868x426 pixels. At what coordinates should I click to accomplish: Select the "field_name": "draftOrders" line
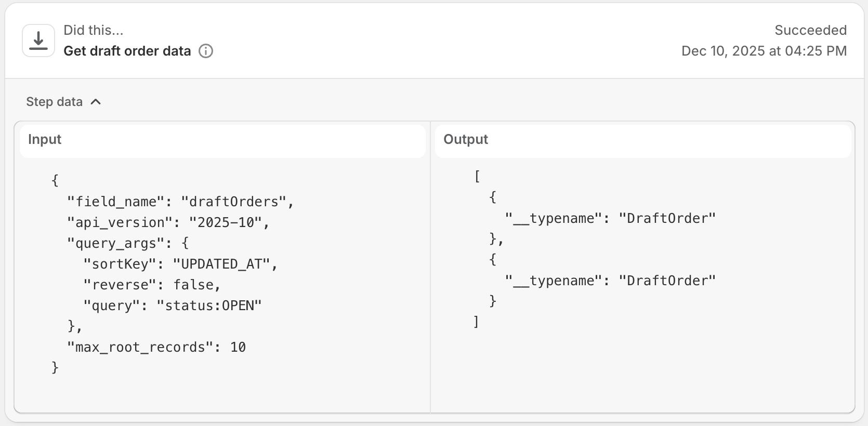click(180, 202)
